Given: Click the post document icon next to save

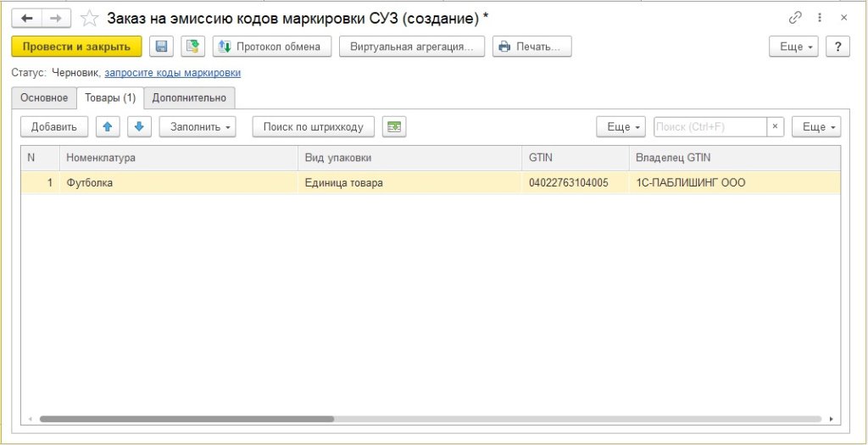Looking at the screenshot, I should (x=192, y=47).
